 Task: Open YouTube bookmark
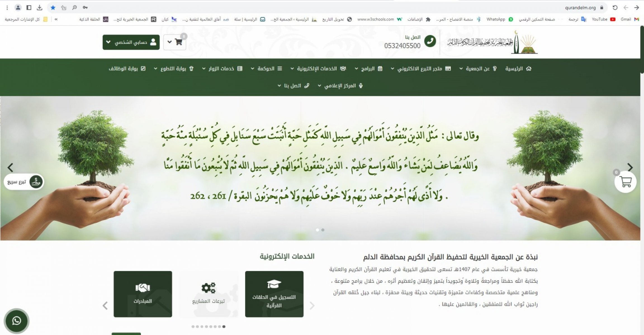click(x=603, y=19)
